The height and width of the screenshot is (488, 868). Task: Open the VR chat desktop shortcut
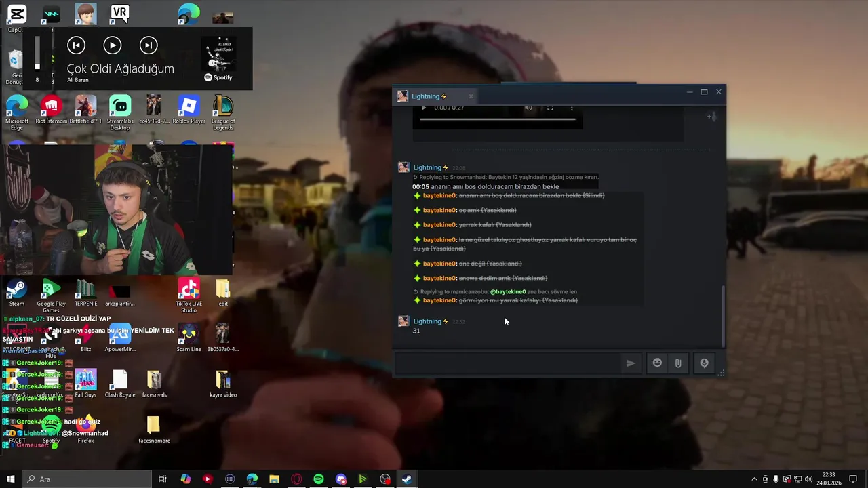point(120,14)
